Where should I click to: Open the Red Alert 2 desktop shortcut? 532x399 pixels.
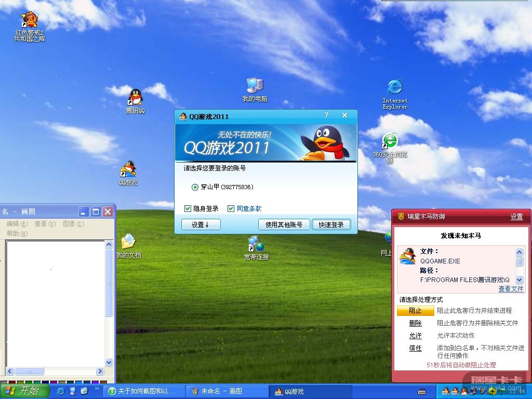[29, 26]
